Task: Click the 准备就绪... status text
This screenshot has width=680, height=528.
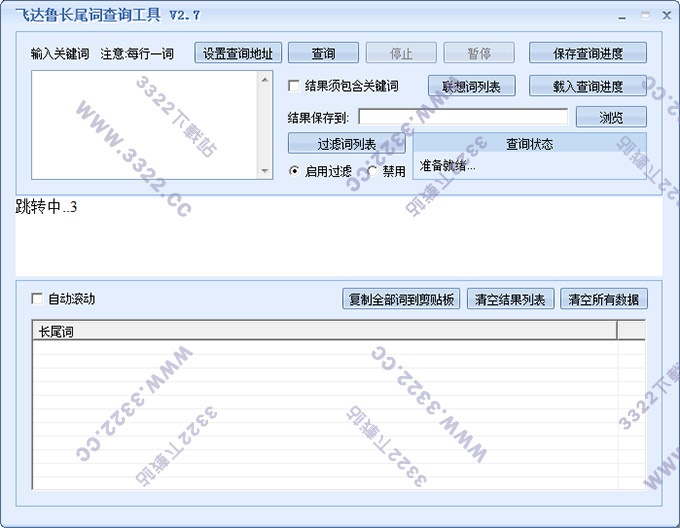Action: point(447,166)
